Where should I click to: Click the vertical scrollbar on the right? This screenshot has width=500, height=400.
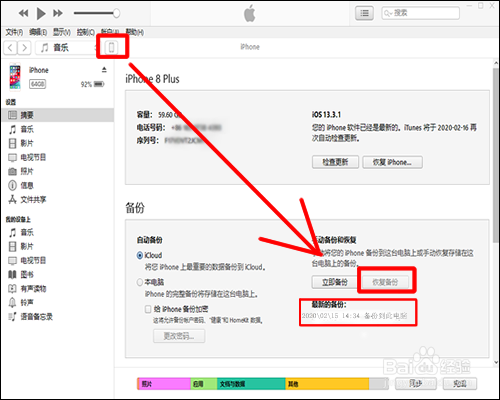pos(496,155)
